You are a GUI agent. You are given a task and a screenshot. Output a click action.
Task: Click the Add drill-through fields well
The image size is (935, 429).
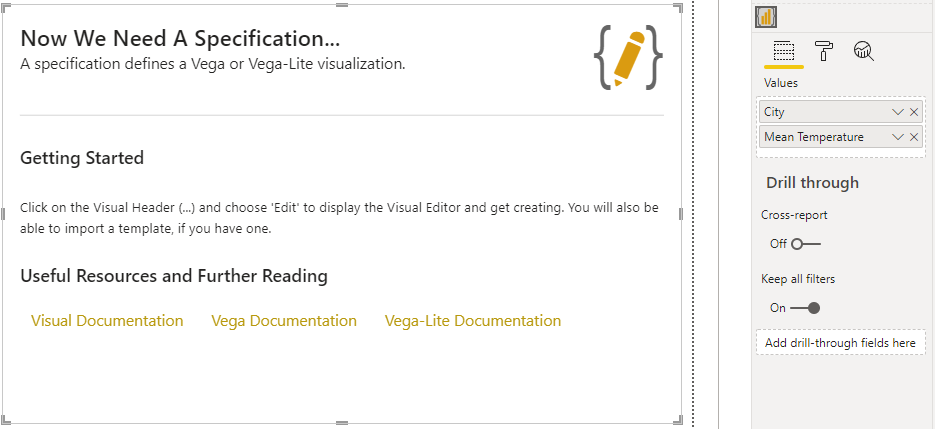click(841, 342)
